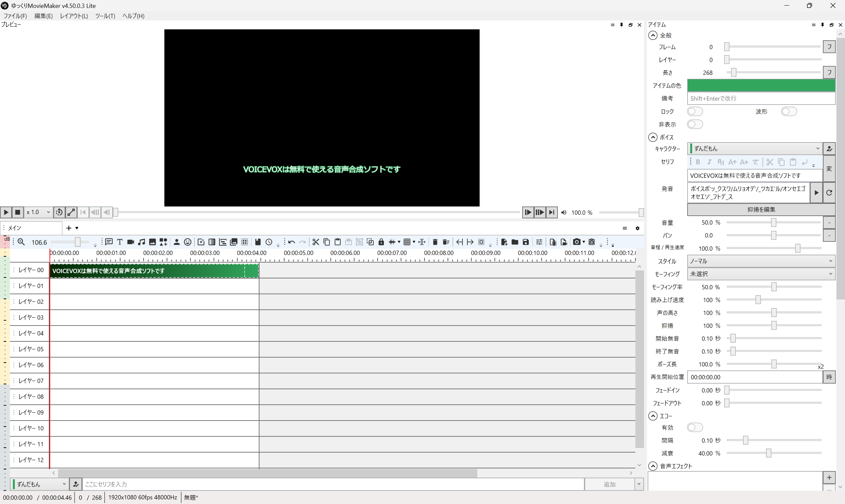Click the add voice item speech-bubble icon
The height and width of the screenshot is (504, 845).
coord(109,242)
